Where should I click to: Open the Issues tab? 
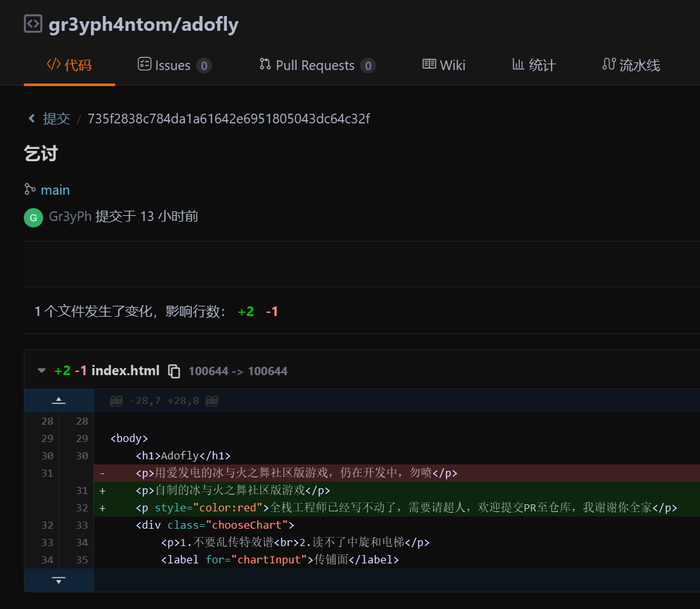coord(173,65)
